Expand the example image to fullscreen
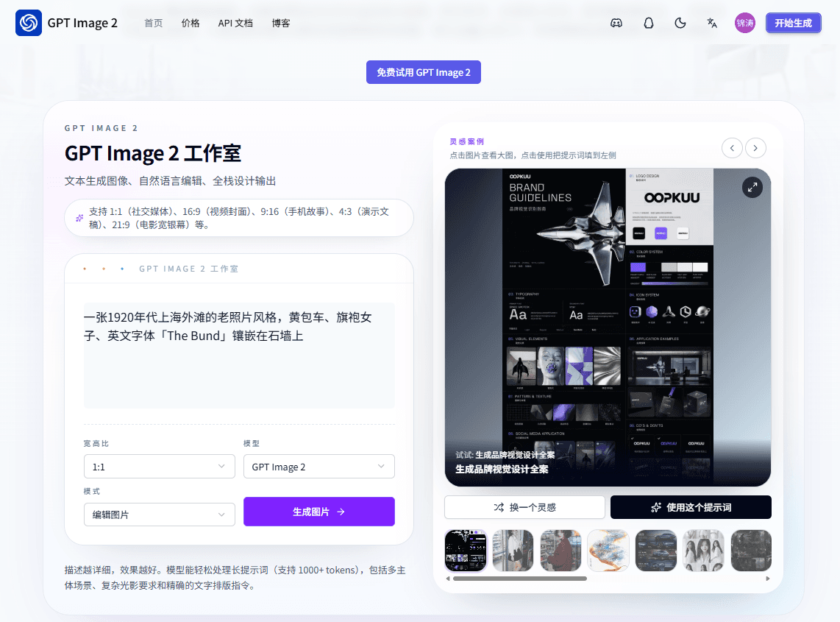This screenshot has width=840, height=622. pos(752,187)
